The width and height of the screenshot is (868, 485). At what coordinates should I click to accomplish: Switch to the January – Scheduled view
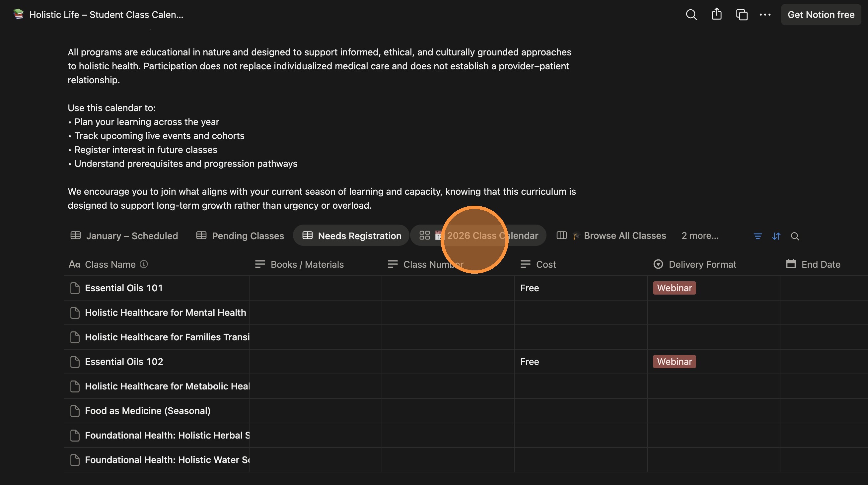[132, 236]
